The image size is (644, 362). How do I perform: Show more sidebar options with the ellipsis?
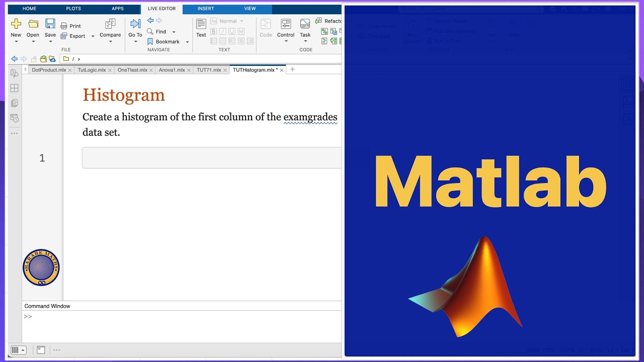tap(15, 133)
